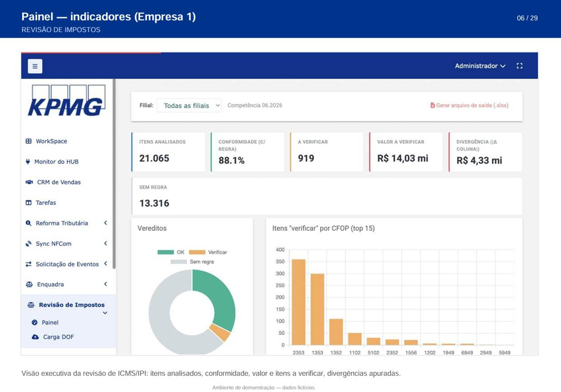561x392 pixels.
Task: Click the Tarefas columns icon
Action: pos(28,203)
